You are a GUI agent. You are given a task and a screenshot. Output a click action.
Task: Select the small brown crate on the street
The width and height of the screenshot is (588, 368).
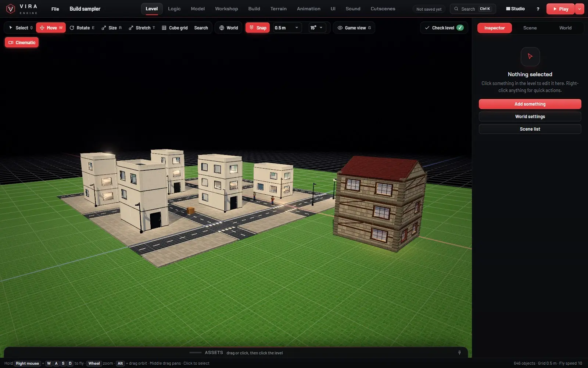tap(190, 210)
